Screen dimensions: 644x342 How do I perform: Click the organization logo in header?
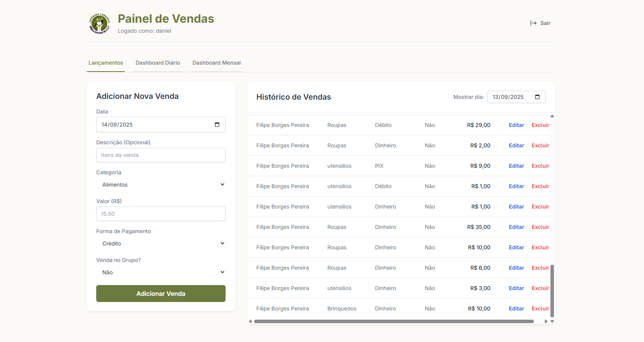click(99, 23)
